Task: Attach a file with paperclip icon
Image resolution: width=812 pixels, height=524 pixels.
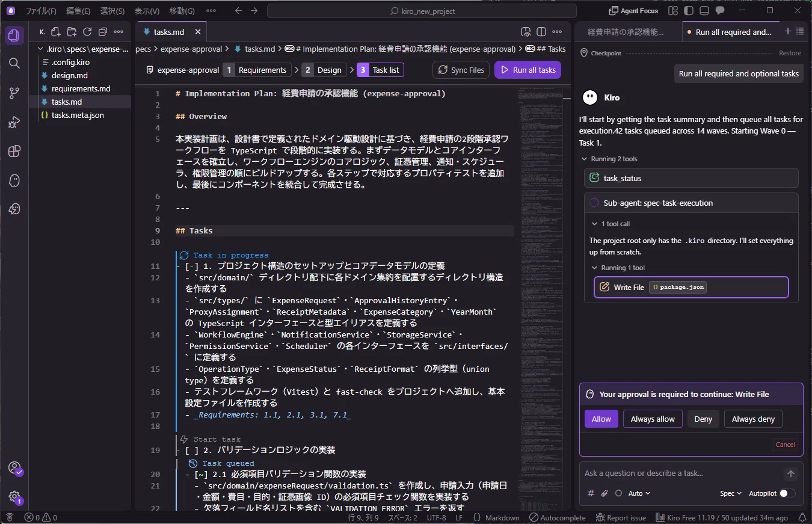Action: (604, 493)
